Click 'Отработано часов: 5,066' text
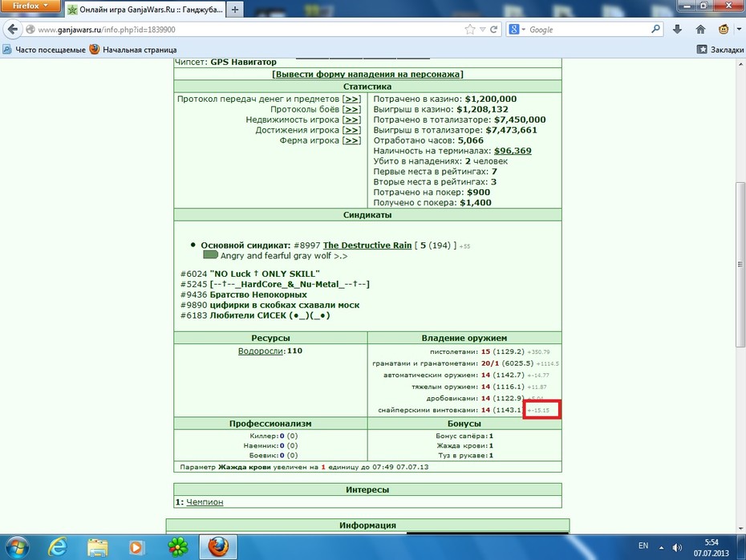 pos(428,141)
